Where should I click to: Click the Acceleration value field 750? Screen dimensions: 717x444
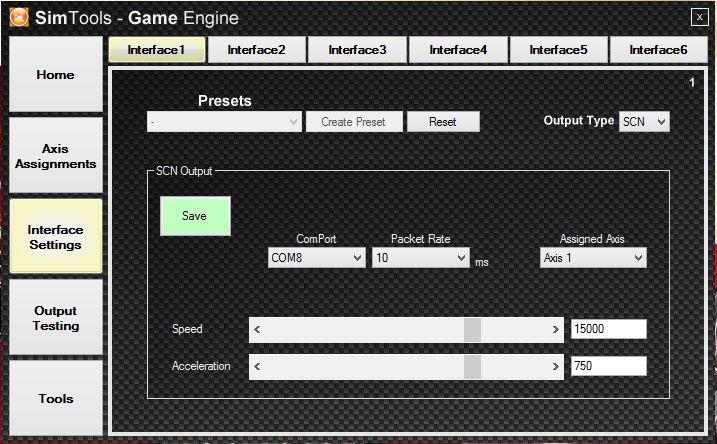609,366
